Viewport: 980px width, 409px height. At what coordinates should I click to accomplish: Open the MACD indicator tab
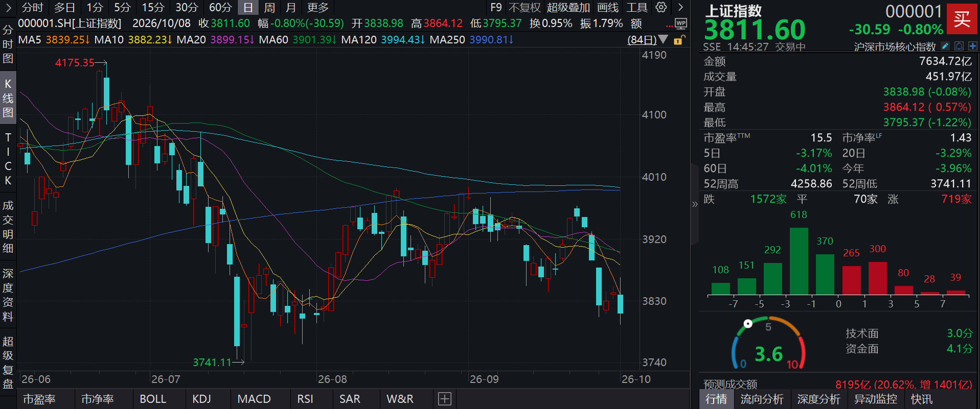click(x=254, y=399)
